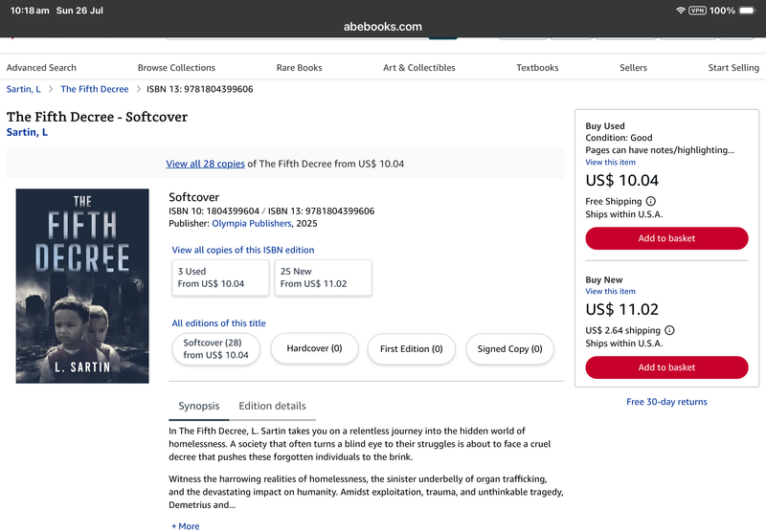Click the ISBN 13: 9781804399606 breadcrumb text

200,89
